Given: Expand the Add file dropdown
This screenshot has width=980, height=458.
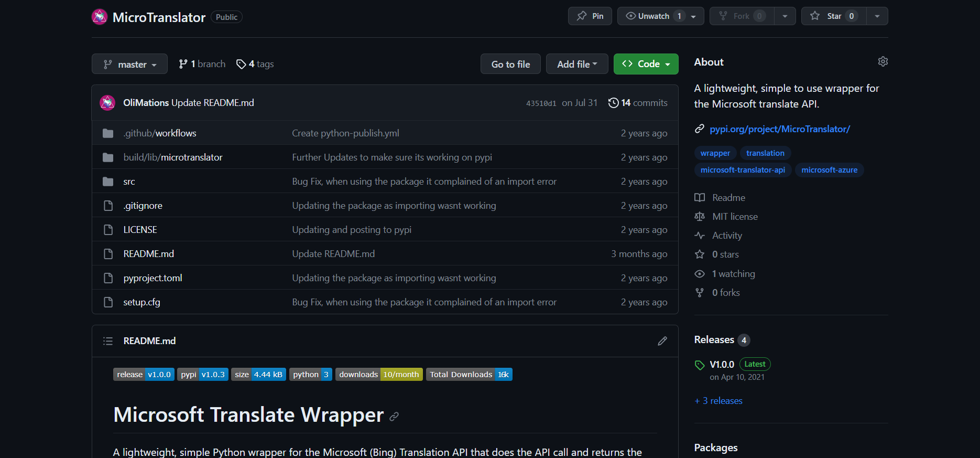Looking at the screenshot, I should [577, 64].
